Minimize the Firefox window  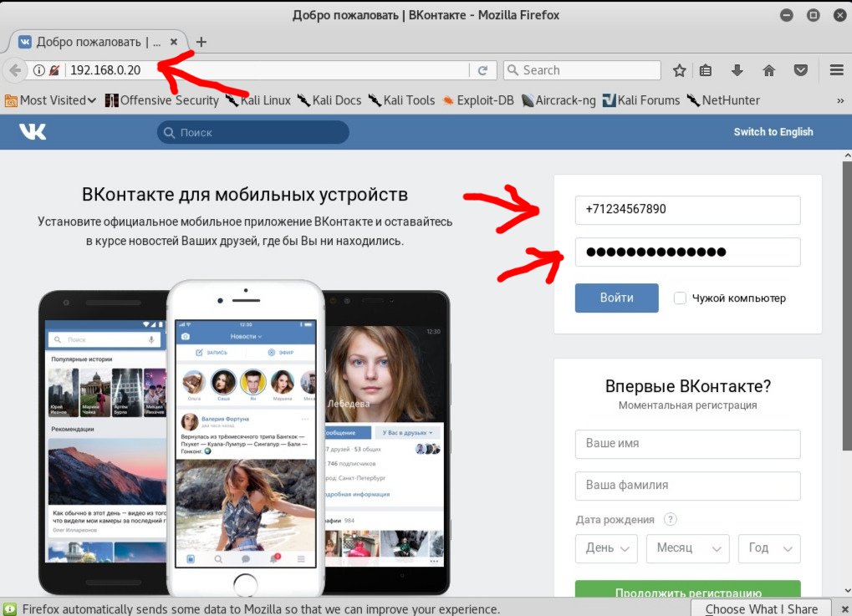point(786,15)
